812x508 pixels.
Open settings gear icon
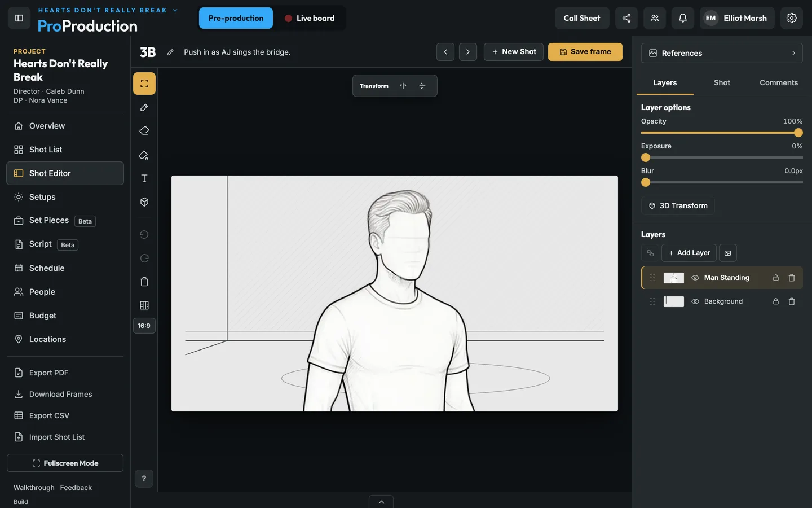(x=792, y=18)
